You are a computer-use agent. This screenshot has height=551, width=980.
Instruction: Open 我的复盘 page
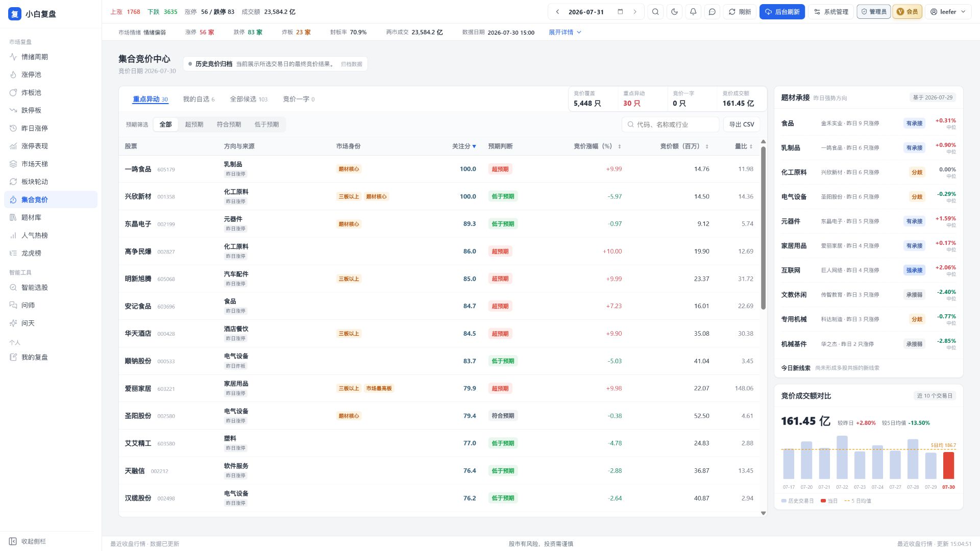pos(51,357)
